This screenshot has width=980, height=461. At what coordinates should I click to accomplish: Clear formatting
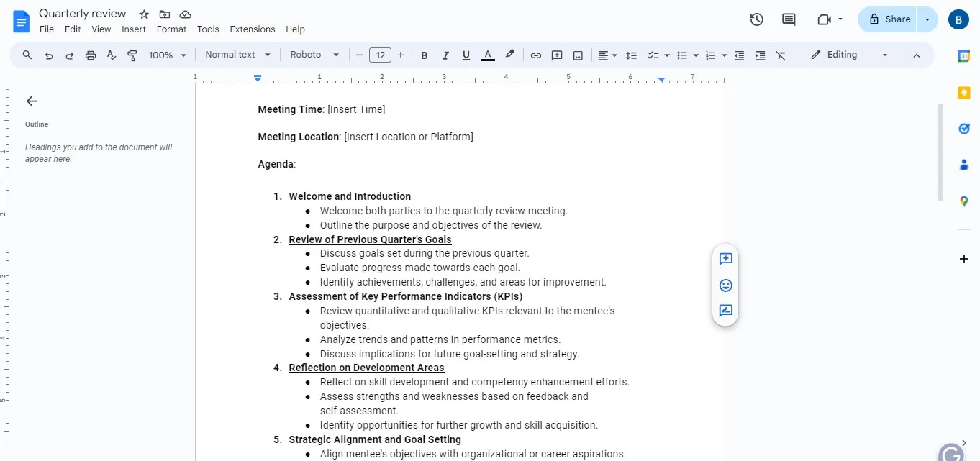[x=781, y=55]
